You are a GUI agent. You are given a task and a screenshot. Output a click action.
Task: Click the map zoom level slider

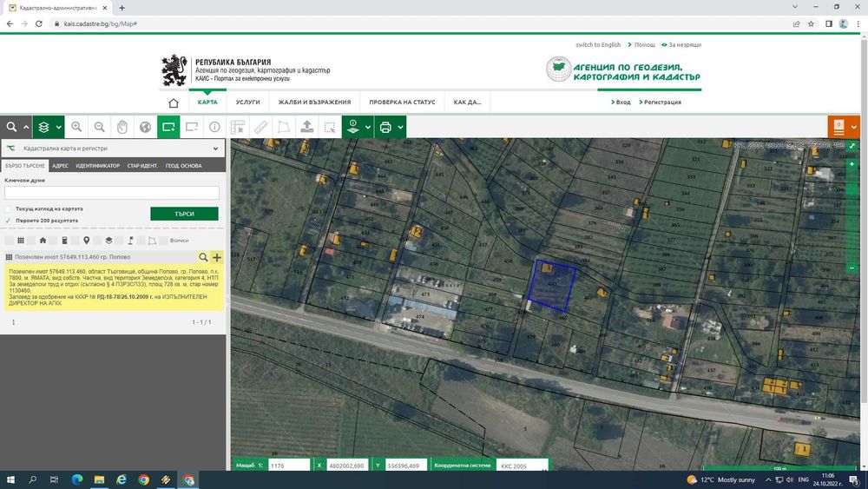click(852, 216)
